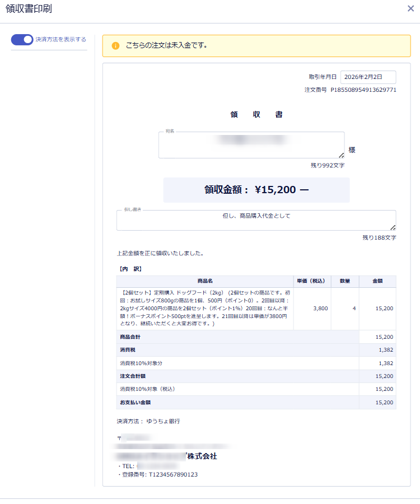Focus the 宛名 text area

pos(251,145)
